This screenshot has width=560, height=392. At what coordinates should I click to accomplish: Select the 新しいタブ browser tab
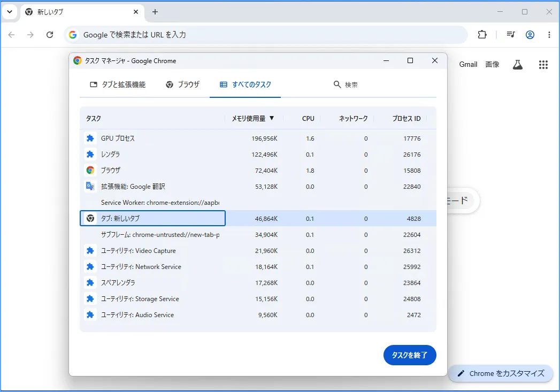(82, 12)
